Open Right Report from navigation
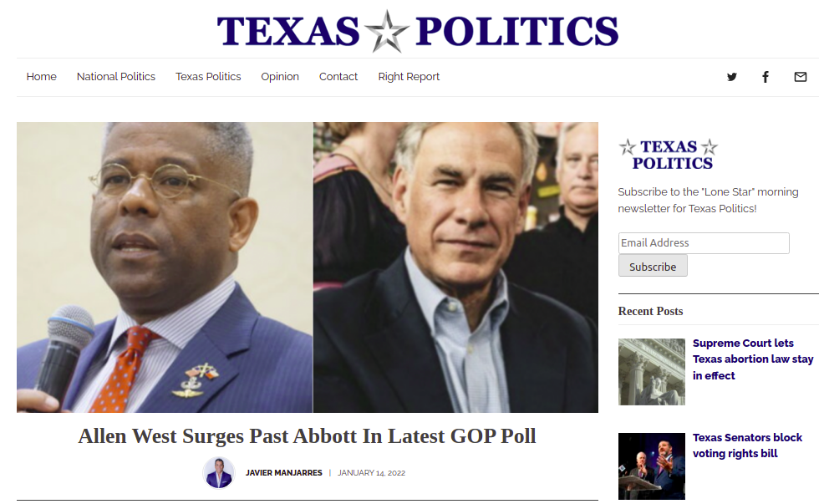This screenshot has height=504, width=824. 409,77
